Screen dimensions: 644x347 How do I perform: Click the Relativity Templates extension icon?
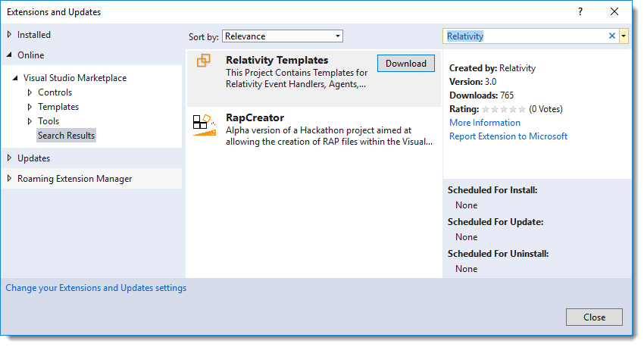(x=203, y=61)
